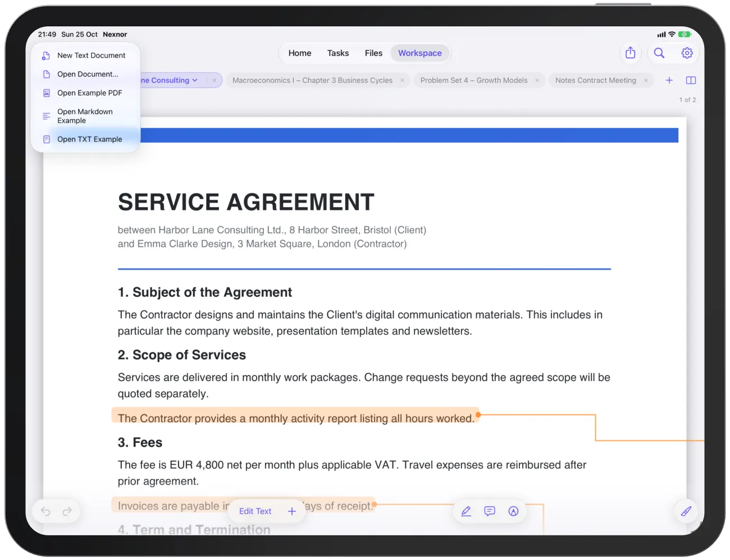Viewport: 730px width, 560px height.
Task: Select Open Markdown Example entry
Action: 85,116
